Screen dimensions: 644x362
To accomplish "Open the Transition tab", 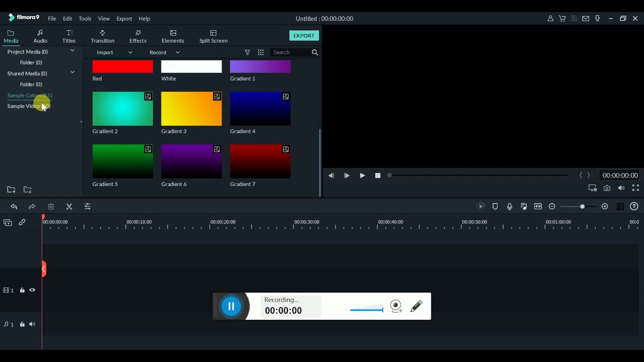I will tap(103, 37).
